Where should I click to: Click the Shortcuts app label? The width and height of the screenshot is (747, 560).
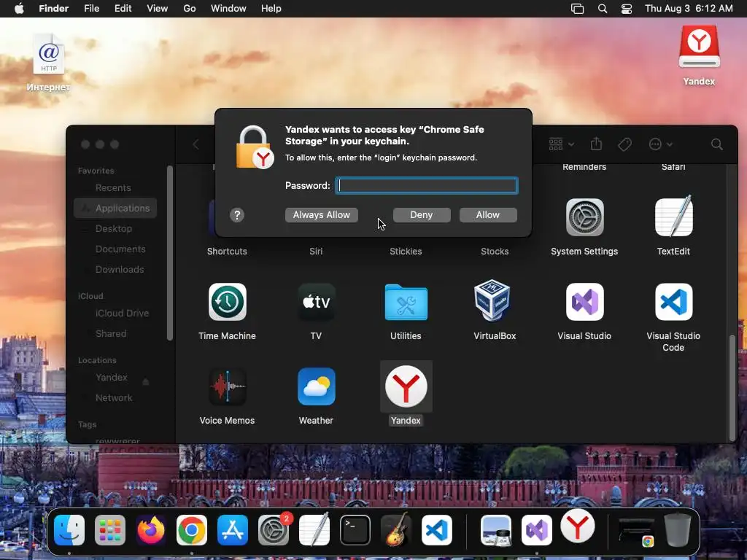point(228,252)
